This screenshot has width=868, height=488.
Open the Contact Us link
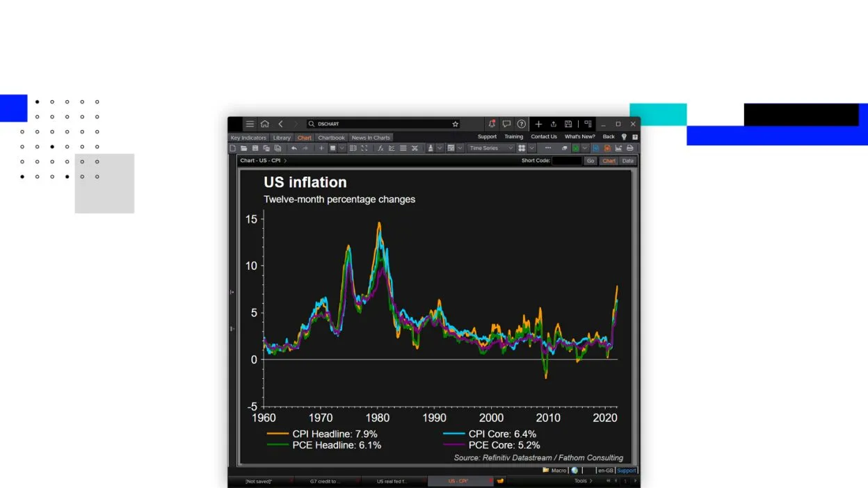[544, 137]
